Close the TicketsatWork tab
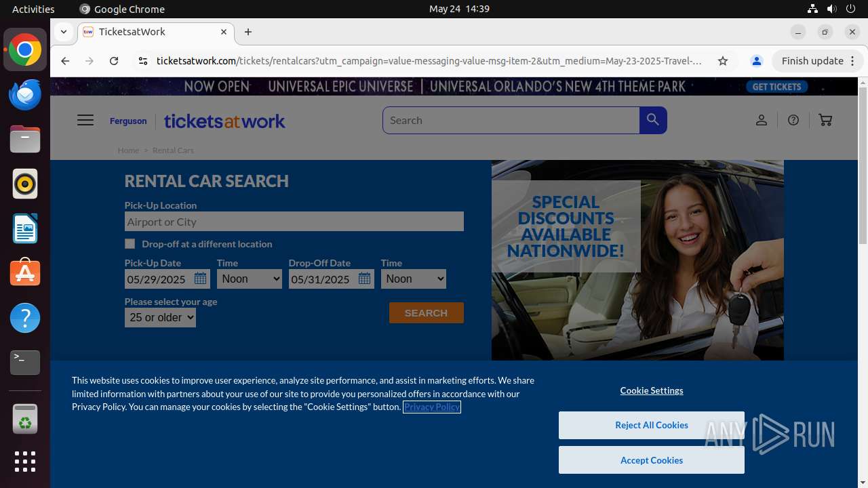868x488 pixels. pos(224,32)
